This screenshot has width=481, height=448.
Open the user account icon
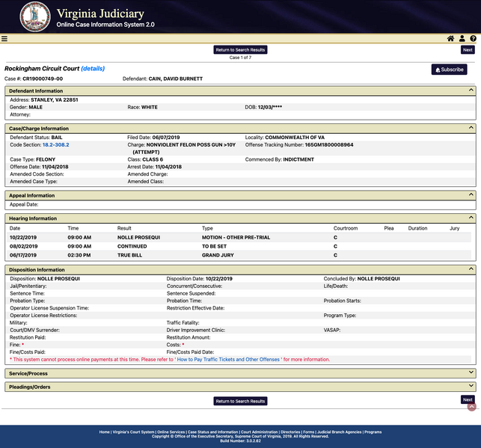pyautogui.click(x=462, y=39)
